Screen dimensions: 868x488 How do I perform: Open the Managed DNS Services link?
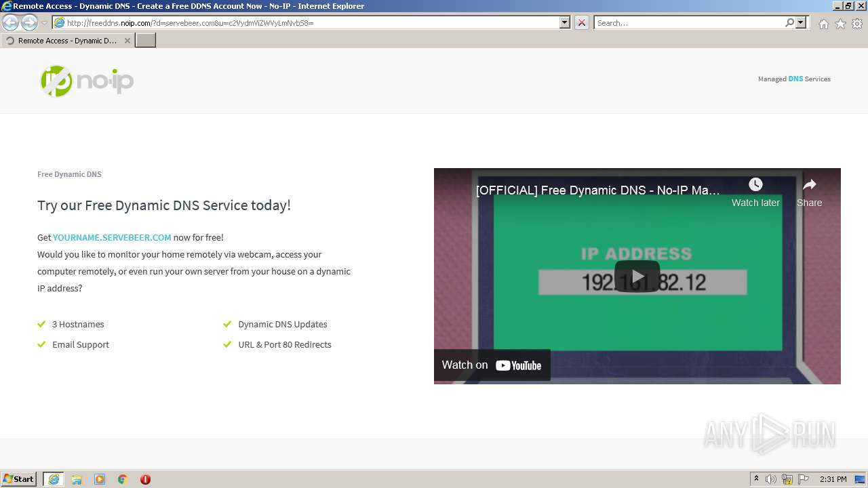(x=794, y=79)
